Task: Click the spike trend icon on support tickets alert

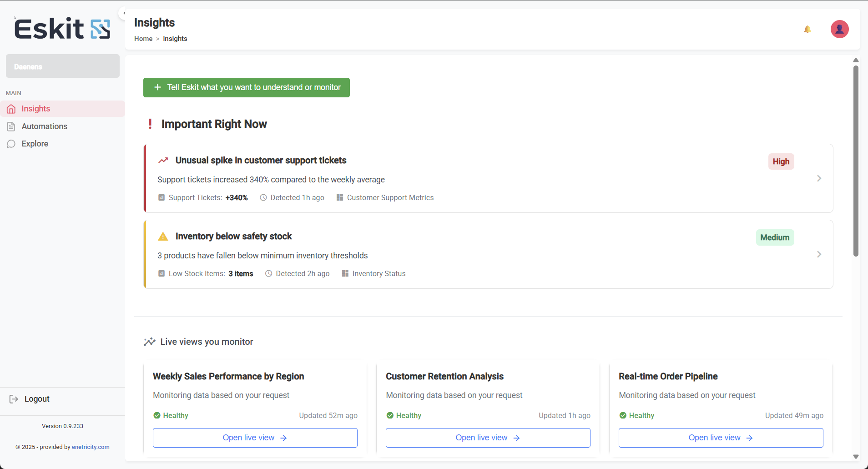Action: [x=163, y=160]
